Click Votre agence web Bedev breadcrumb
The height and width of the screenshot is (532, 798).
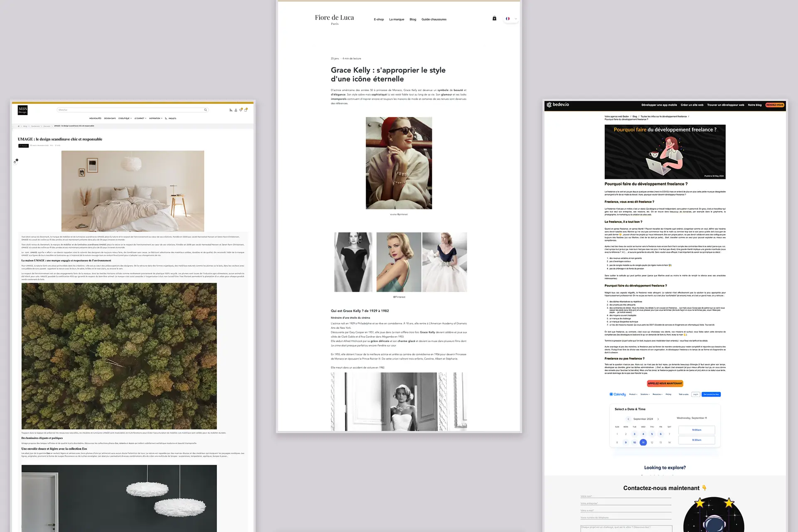click(617, 117)
